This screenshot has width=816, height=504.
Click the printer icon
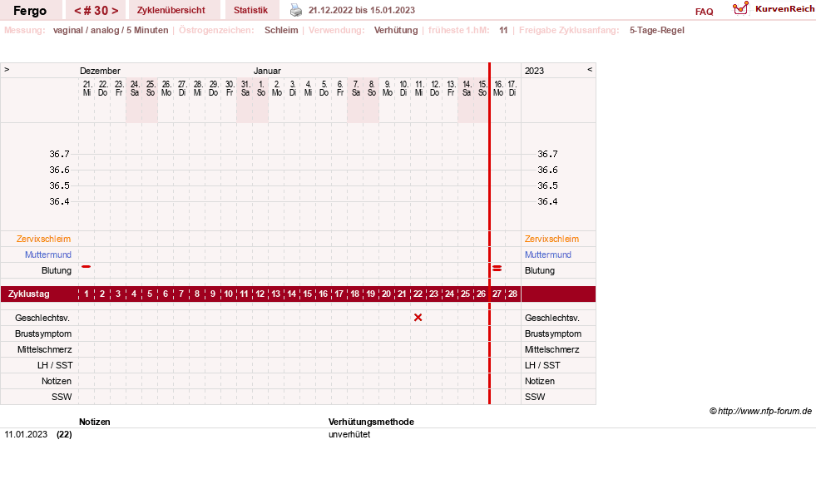295,10
